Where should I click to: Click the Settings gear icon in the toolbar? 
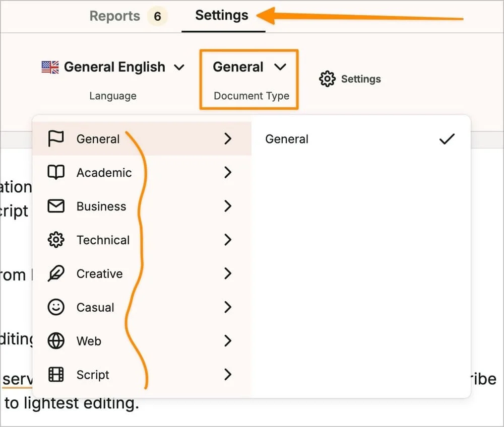click(x=327, y=79)
